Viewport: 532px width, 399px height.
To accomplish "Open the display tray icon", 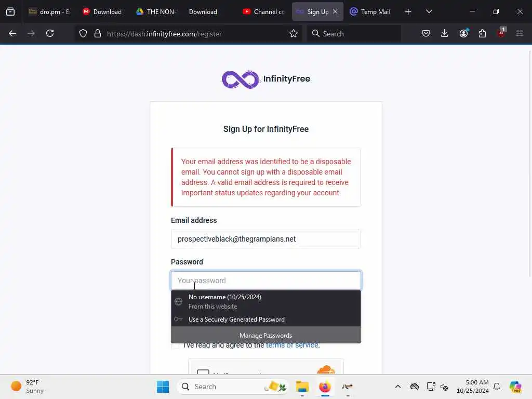I will pyautogui.click(x=431, y=387).
